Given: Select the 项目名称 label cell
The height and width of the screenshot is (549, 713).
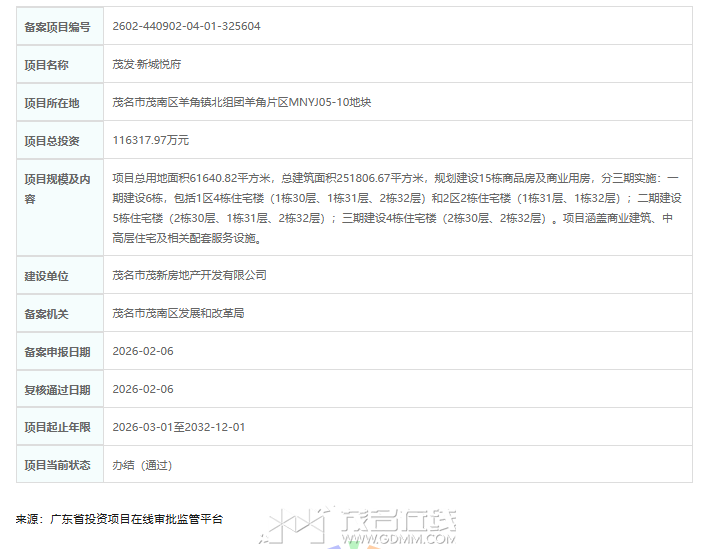Looking at the screenshot, I should click(x=47, y=65).
